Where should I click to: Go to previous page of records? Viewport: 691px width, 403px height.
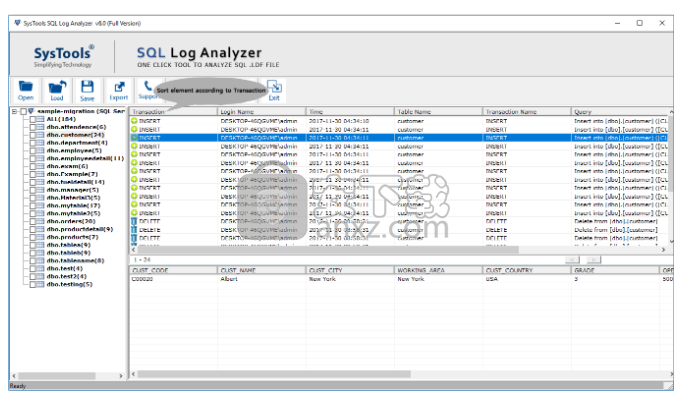(572, 260)
